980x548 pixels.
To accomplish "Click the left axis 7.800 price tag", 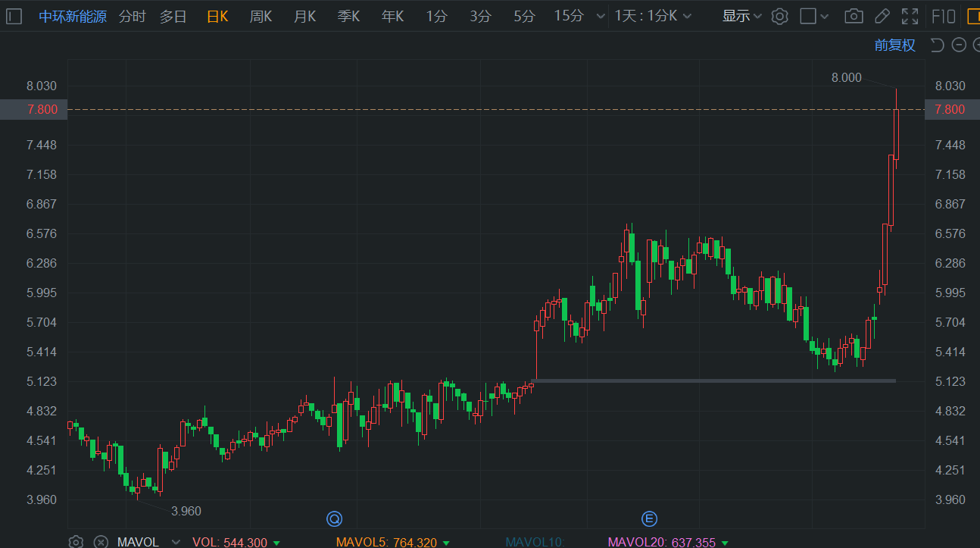I will coord(34,109).
